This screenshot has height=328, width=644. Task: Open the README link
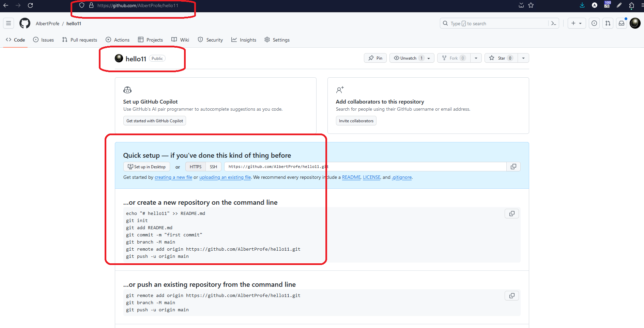(x=351, y=177)
